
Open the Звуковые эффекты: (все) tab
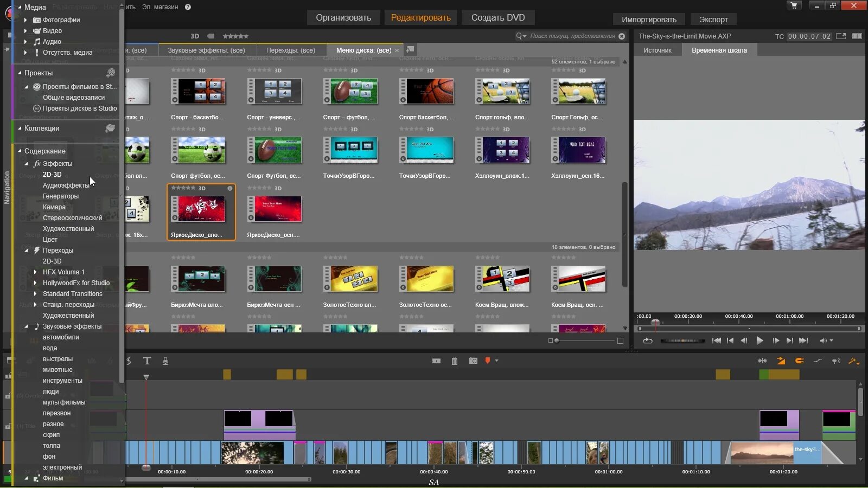[x=206, y=50]
